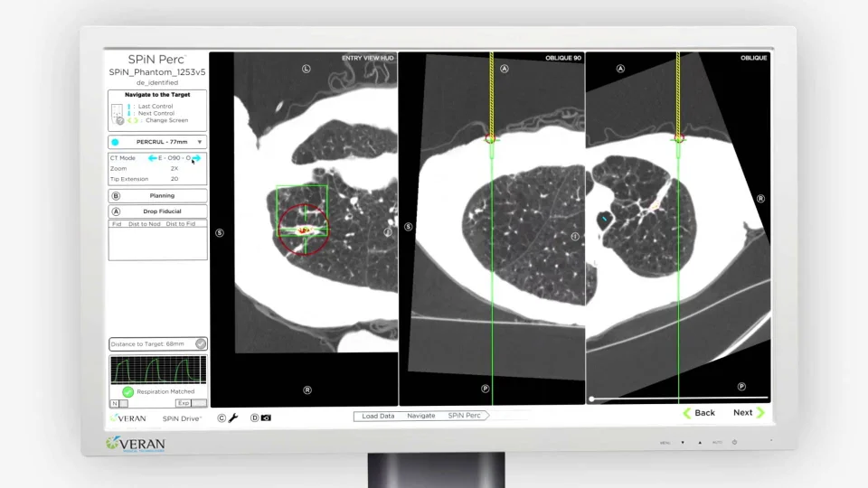The height and width of the screenshot is (488, 868).
Task: Go to the Load Data step
Action: (378, 416)
